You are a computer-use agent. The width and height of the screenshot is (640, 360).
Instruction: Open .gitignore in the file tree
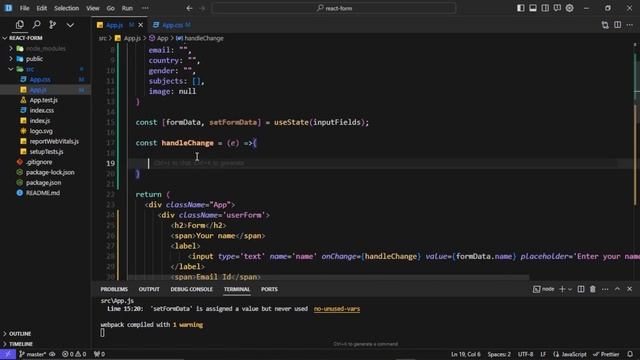[x=39, y=162]
